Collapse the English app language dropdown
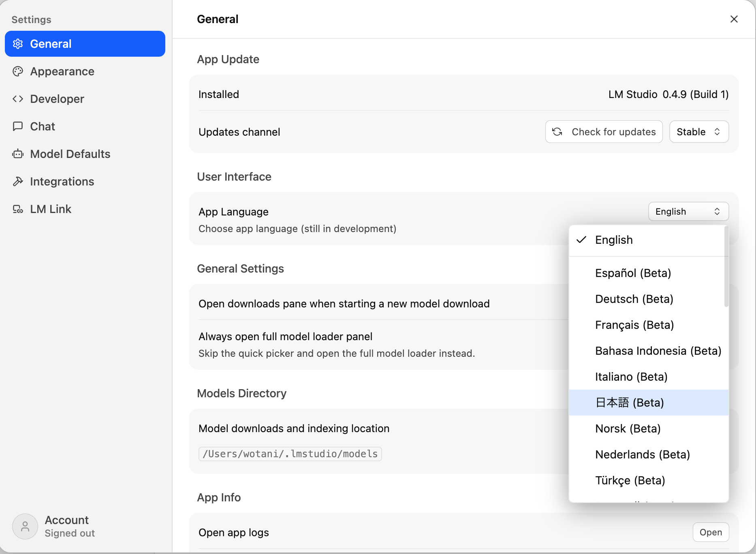 click(x=688, y=211)
